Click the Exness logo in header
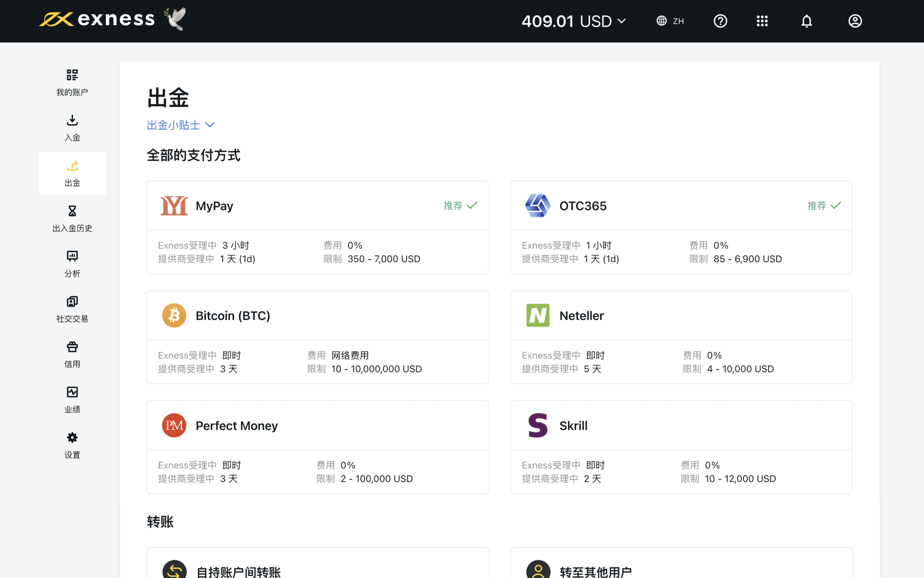Screen dimensions: 924x578 pyautogui.click(x=97, y=19)
